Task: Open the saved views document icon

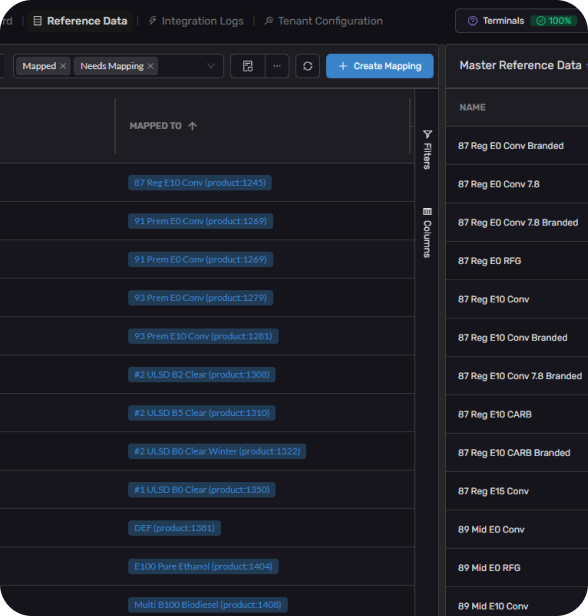Action: pos(248,66)
